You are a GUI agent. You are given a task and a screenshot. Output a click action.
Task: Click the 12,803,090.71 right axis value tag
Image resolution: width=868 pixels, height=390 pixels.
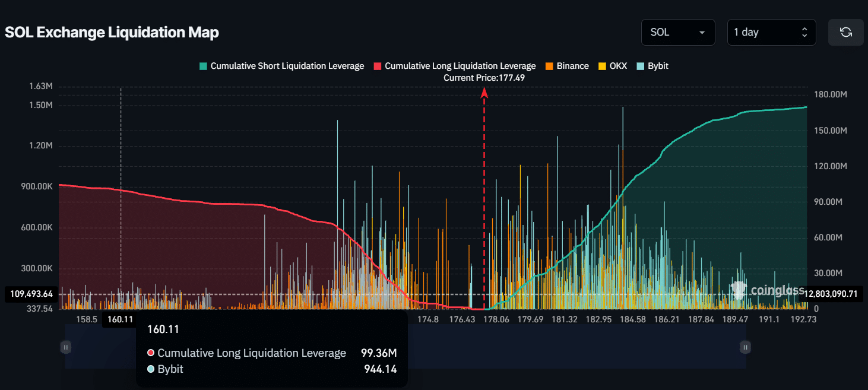(x=831, y=293)
